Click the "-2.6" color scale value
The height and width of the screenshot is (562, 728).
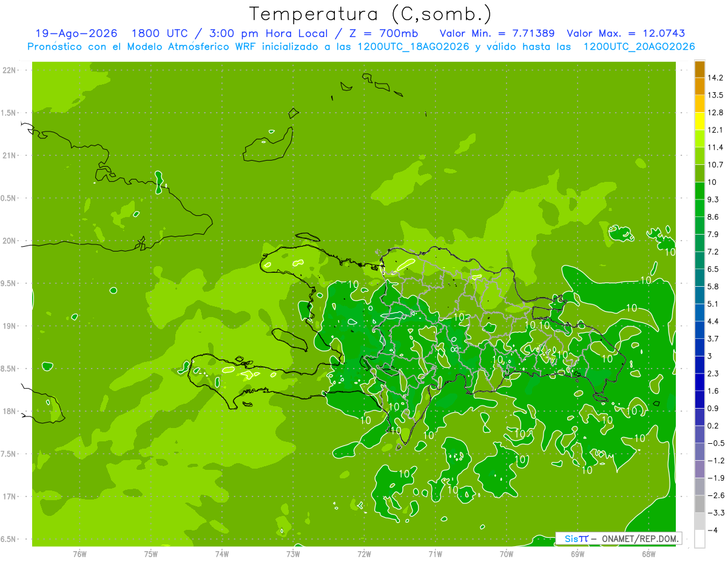coord(716,495)
